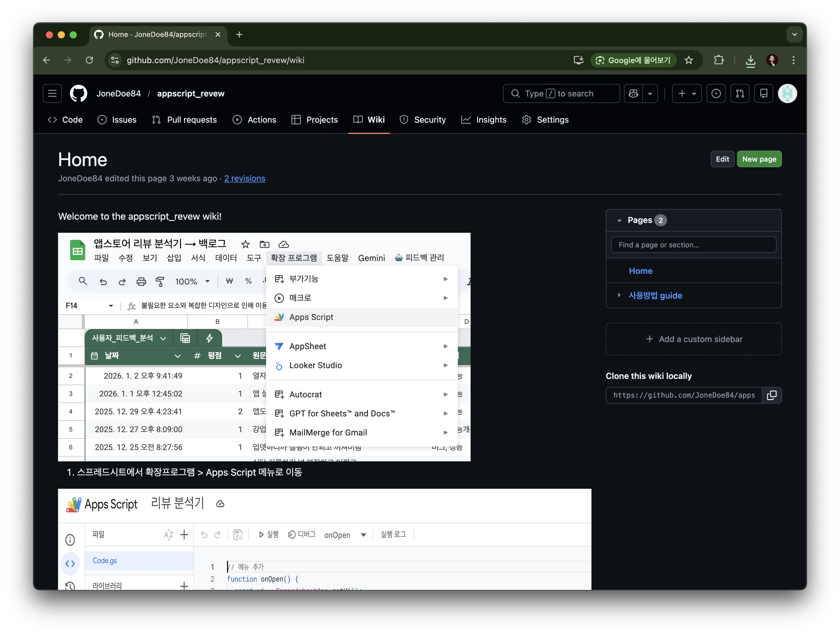
Task: Copy the wiki clone URL
Action: (772, 395)
